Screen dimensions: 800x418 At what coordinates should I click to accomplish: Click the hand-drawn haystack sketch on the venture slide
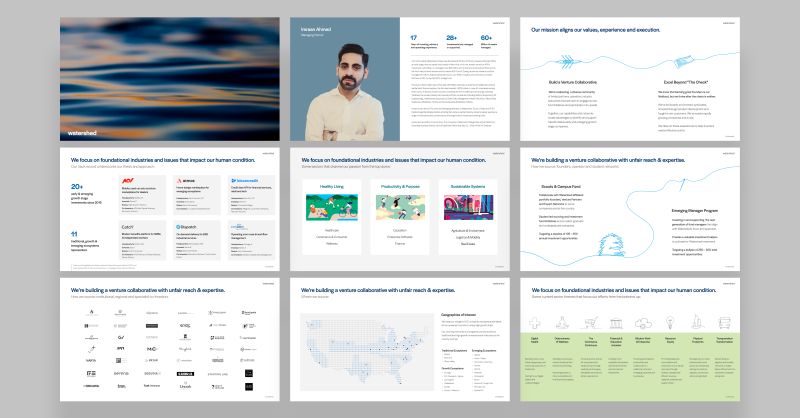611,244
